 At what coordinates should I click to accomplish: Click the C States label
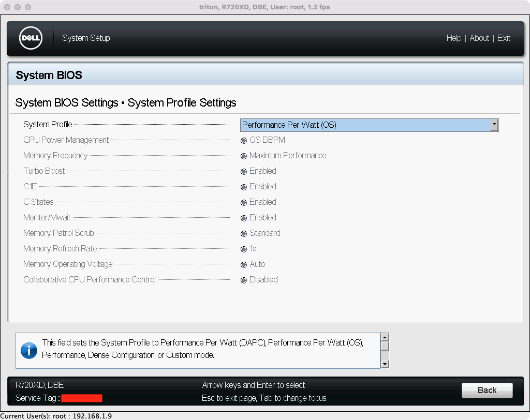coord(38,202)
